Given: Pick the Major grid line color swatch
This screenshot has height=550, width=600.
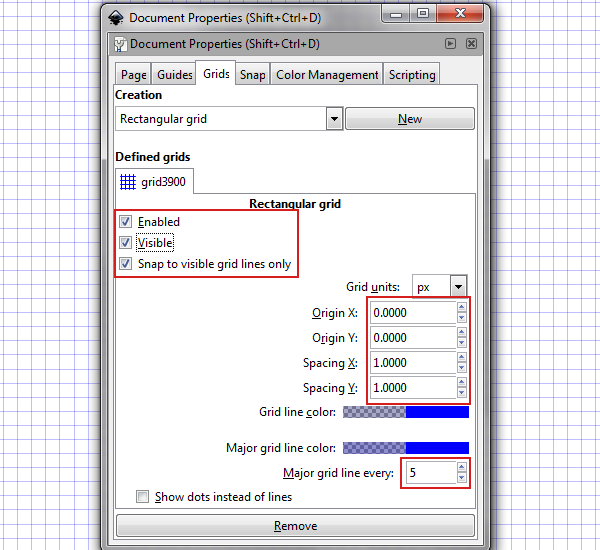Looking at the screenshot, I should tap(405, 447).
